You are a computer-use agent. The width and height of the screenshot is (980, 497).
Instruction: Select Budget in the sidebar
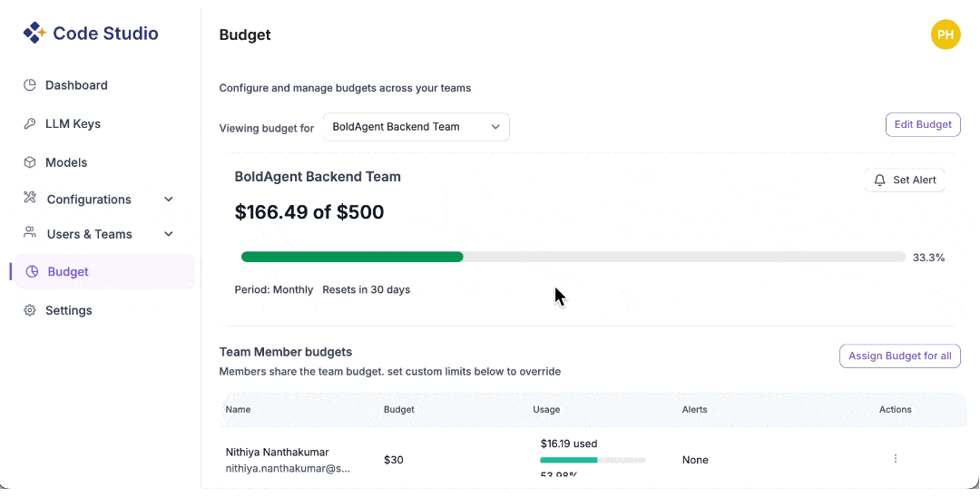point(105,271)
